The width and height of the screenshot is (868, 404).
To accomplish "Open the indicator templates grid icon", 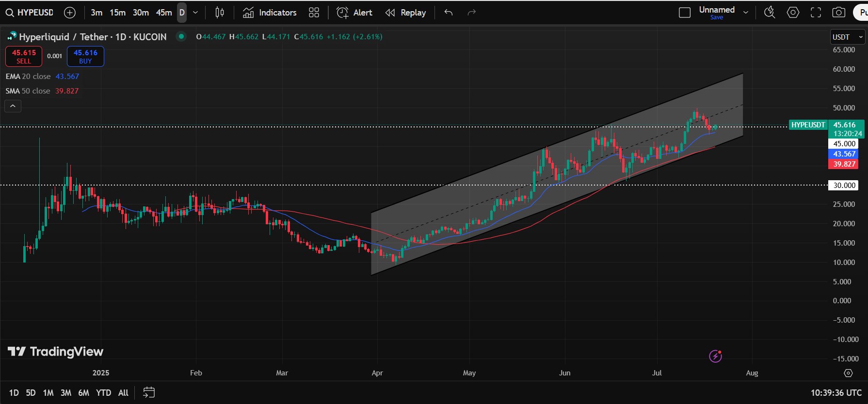I will (314, 13).
